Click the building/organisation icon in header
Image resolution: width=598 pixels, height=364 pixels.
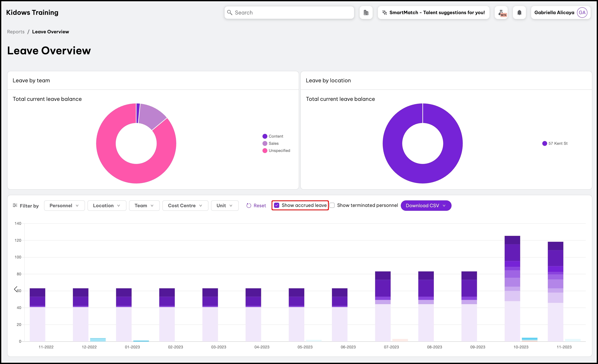coord(366,13)
